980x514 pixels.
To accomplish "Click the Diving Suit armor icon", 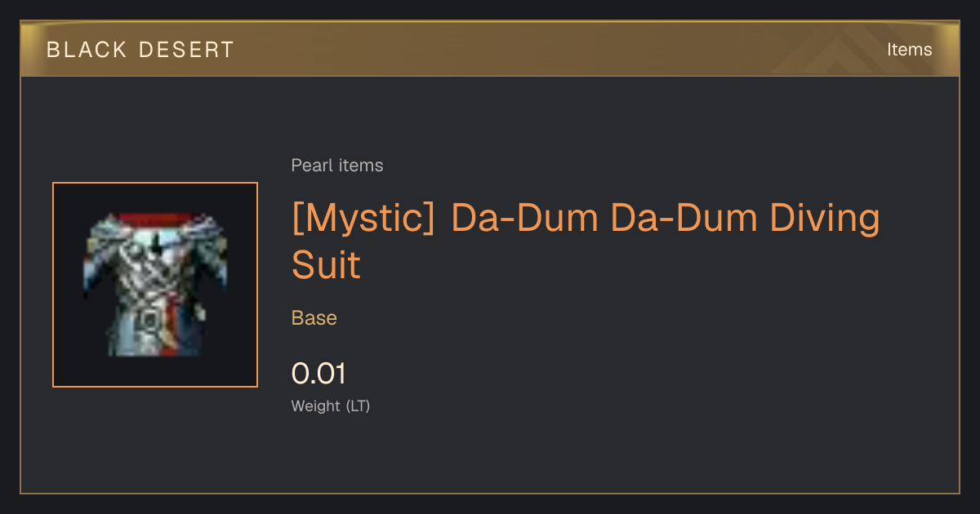I will pyautogui.click(x=155, y=285).
